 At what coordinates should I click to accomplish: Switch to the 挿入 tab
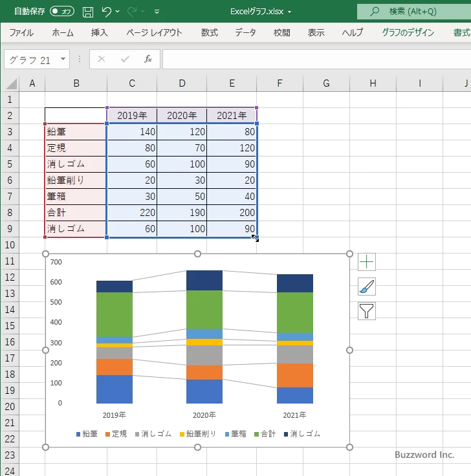click(x=99, y=32)
